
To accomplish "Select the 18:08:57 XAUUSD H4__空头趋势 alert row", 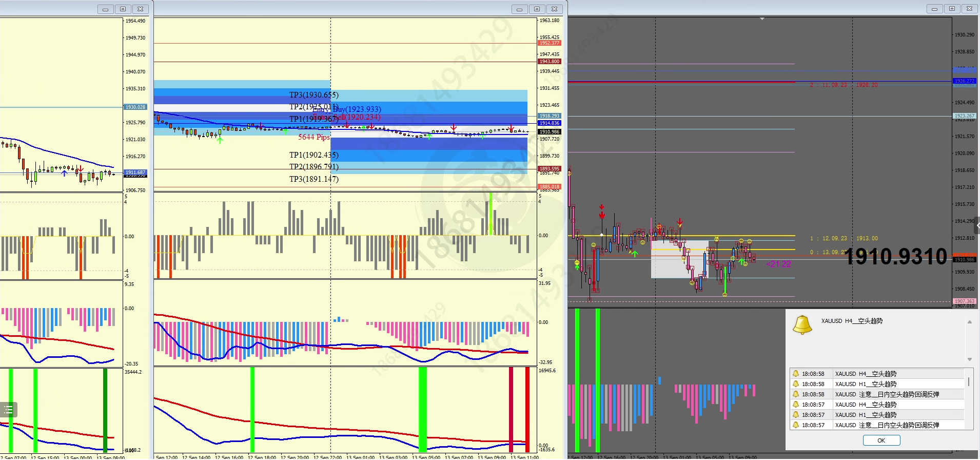I will coord(877,405).
